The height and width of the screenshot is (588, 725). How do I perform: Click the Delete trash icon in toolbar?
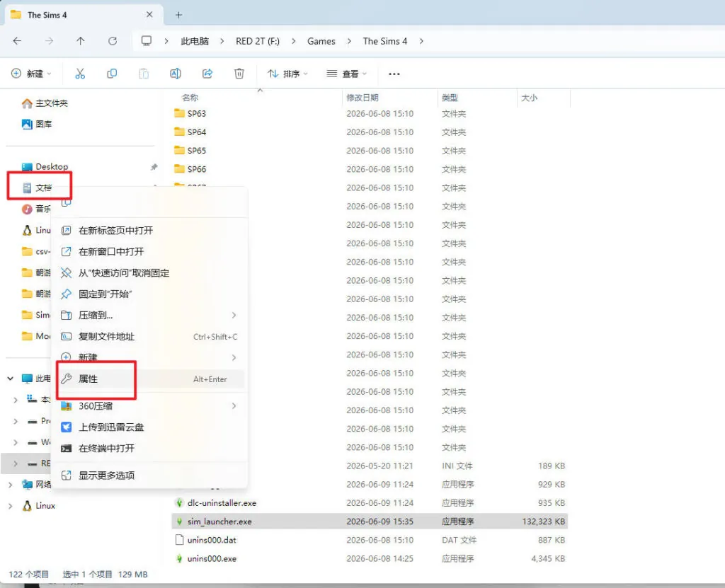(239, 74)
